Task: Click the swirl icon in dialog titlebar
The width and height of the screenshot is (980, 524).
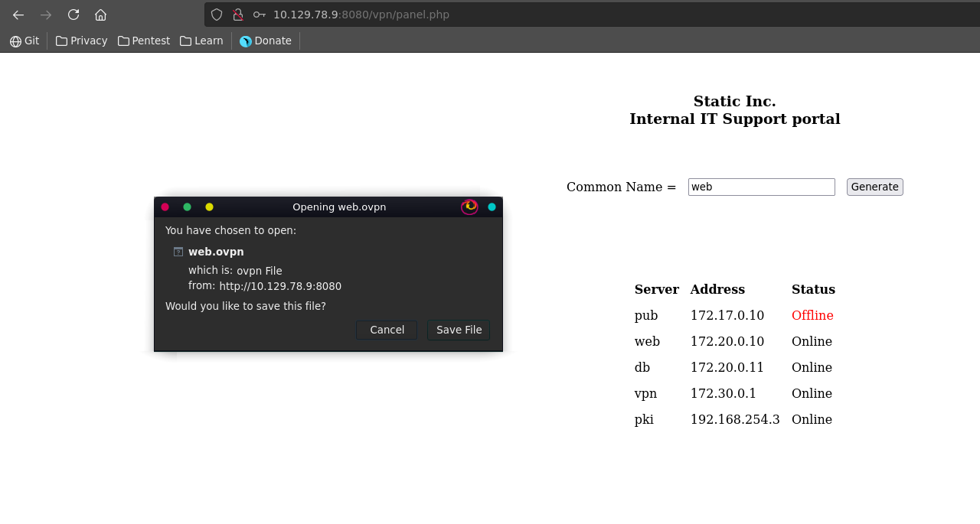Action: point(469,207)
